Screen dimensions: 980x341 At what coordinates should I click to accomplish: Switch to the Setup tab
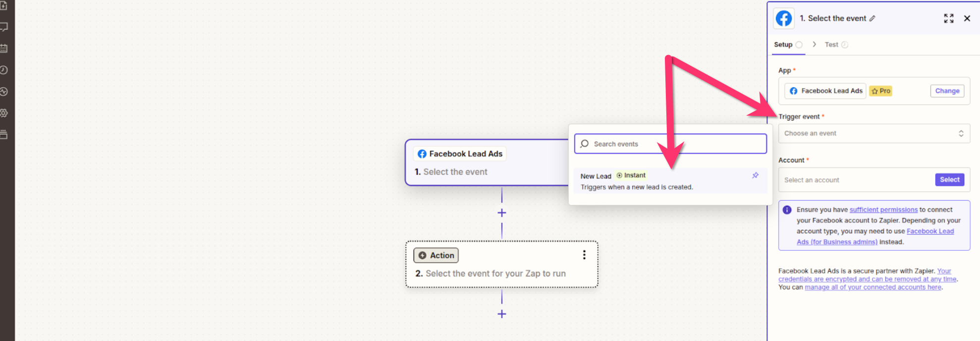click(x=783, y=45)
